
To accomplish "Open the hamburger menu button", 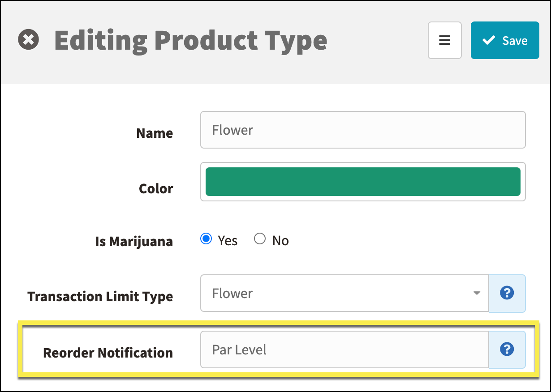I will tap(444, 40).
